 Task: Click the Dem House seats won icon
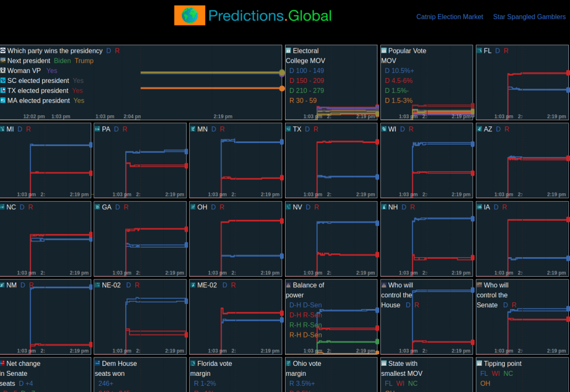[x=97, y=364]
